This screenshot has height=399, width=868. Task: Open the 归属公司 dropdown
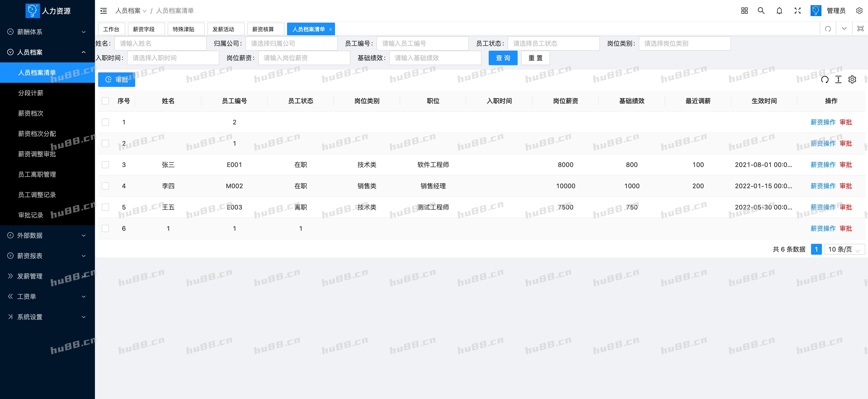point(291,43)
